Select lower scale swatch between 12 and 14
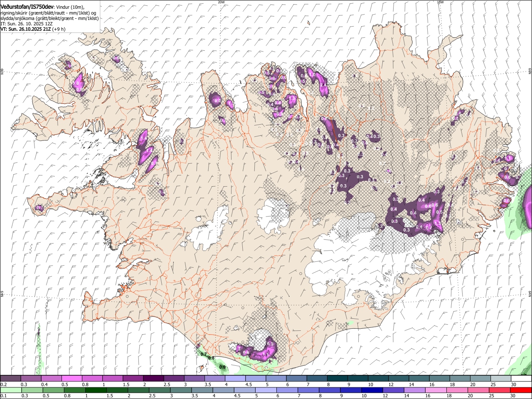The width and height of the screenshot is (532, 399). point(393,390)
